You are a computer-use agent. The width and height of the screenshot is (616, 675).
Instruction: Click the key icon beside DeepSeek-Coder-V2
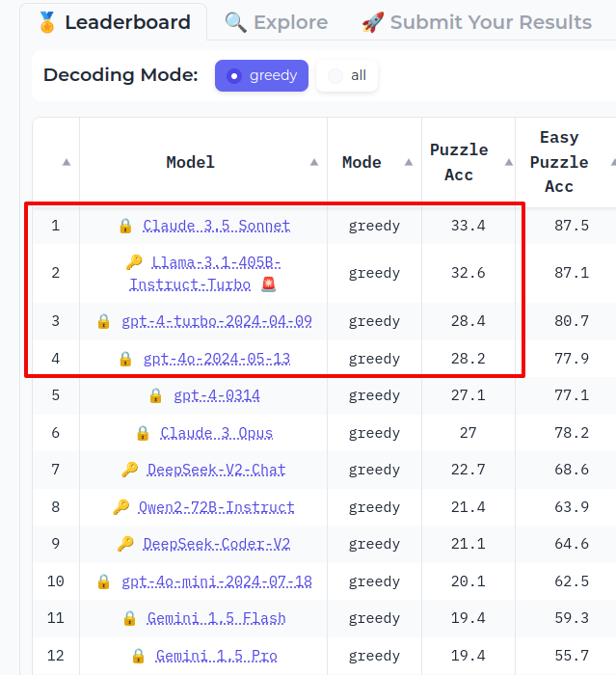pyautogui.click(x=125, y=544)
